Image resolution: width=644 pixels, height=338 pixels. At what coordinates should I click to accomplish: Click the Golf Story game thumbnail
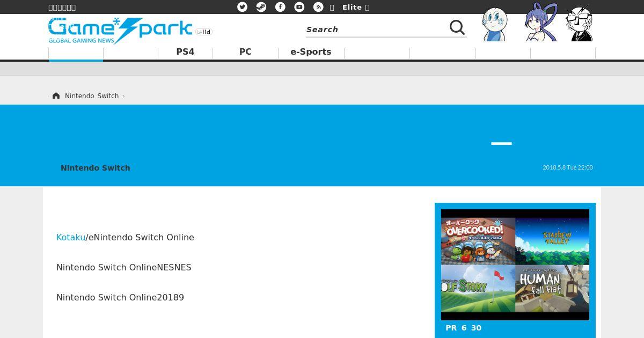pos(478,288)
